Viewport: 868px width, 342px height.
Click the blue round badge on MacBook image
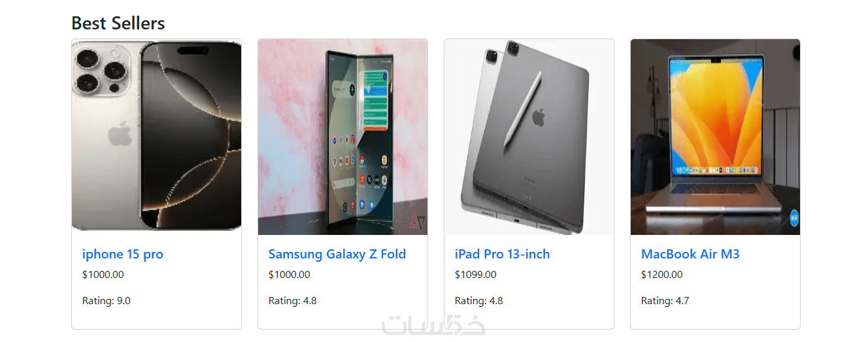tap(794, 217)
